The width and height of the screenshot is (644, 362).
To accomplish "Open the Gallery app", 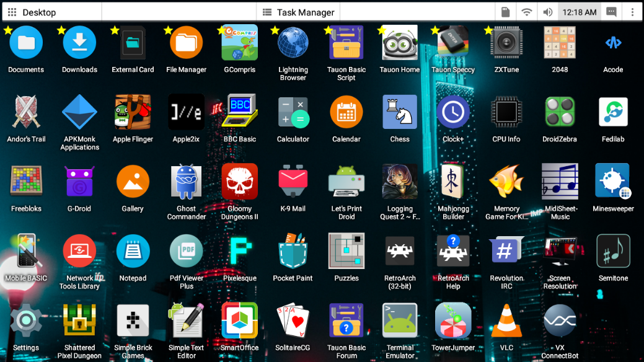I will 133,181.
